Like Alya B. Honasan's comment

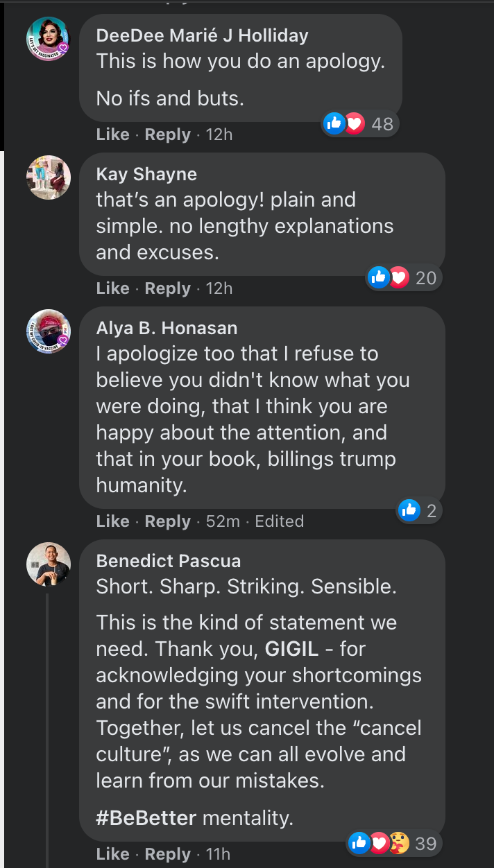(112, 521)
